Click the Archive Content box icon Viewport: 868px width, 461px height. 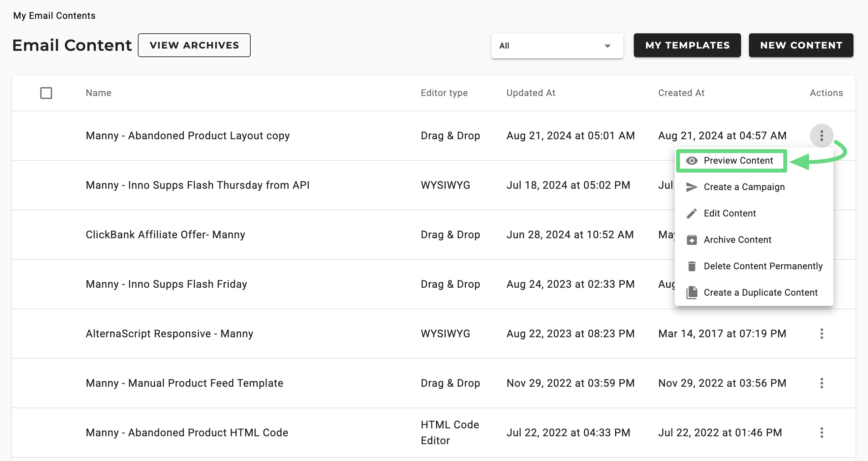coord(692,240)
